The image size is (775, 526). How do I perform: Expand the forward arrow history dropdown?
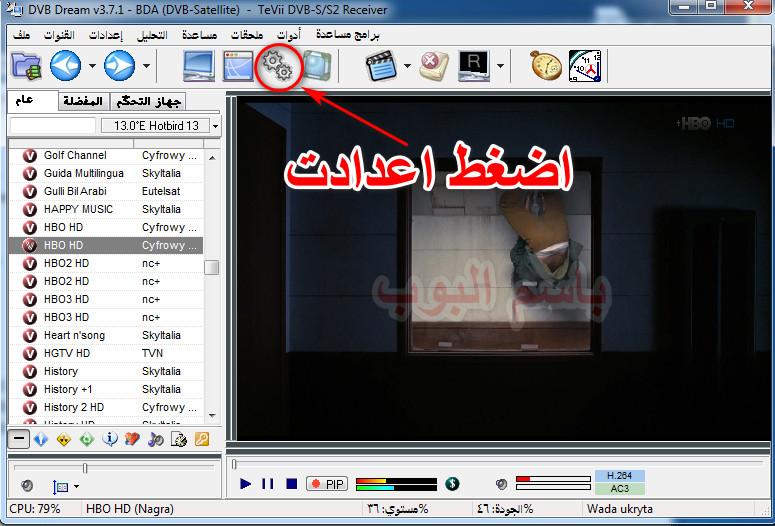point(146,66)
